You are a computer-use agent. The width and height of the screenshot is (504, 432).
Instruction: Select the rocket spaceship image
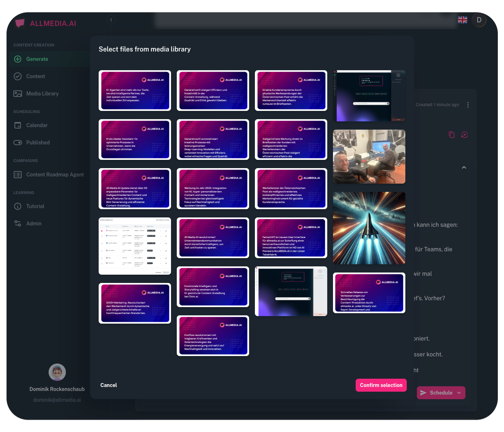point(369,228)
